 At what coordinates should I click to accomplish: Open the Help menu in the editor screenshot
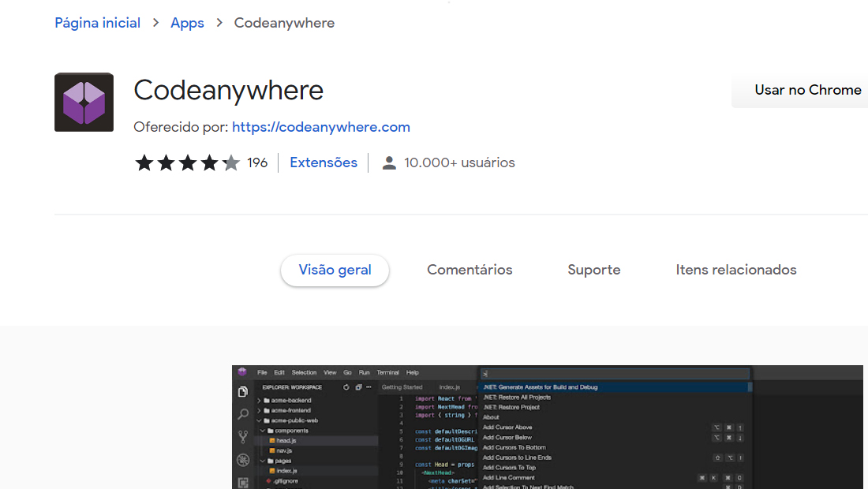413,373
